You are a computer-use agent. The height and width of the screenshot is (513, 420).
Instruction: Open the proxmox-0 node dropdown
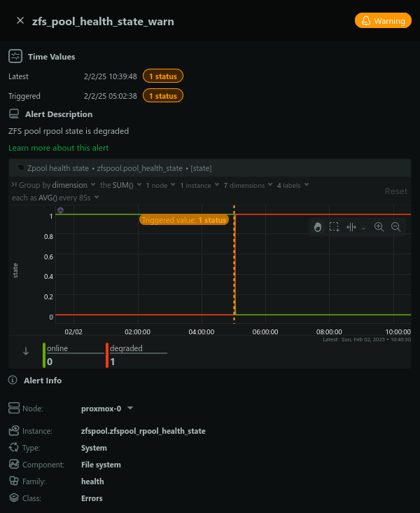click(x=107, y=409)
